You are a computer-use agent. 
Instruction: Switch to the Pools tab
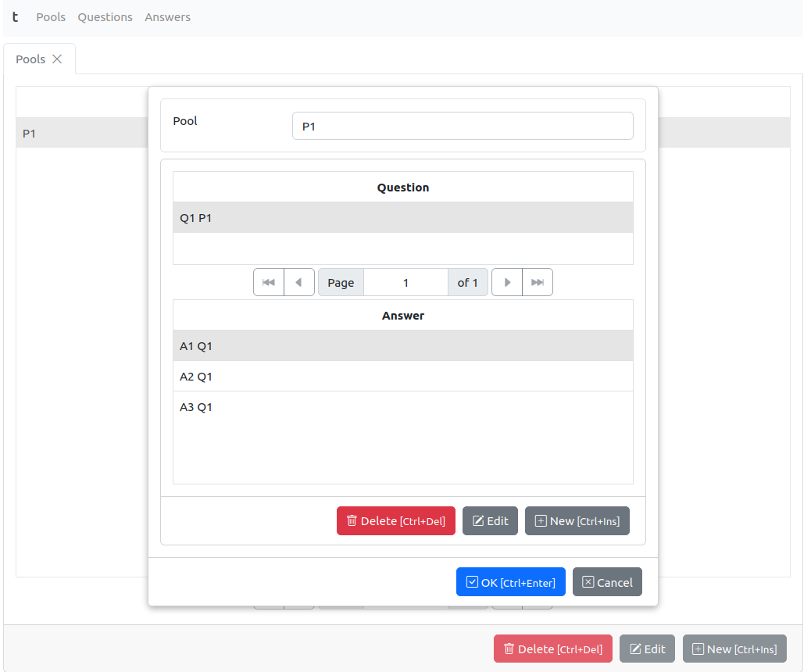[30, 59]
